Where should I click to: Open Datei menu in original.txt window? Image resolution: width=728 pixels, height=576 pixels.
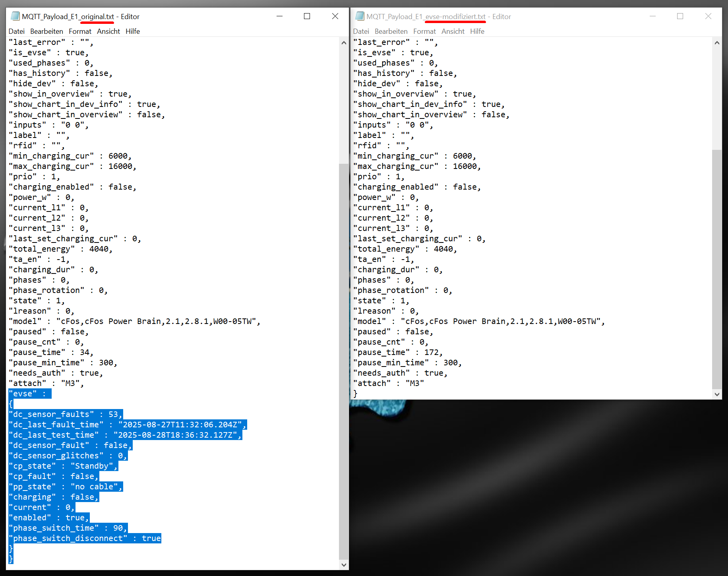(x=16, y=31)
